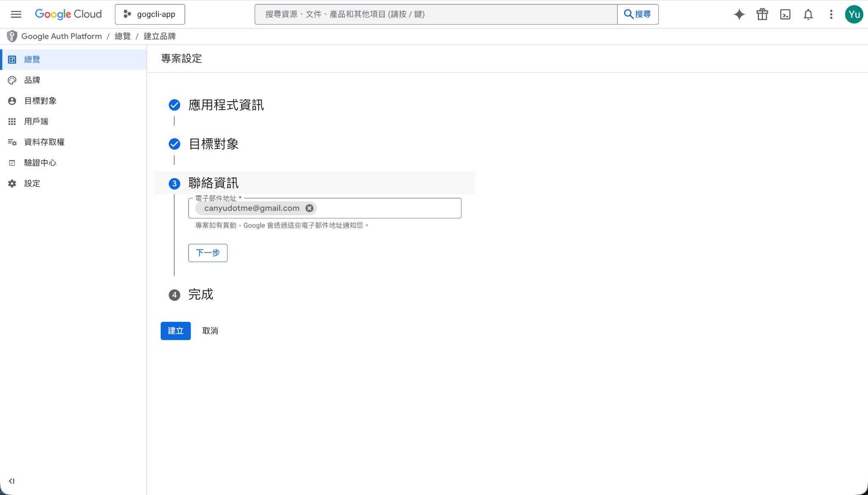Screen dimensions: 868x495
Task: Select 資料存取權 sidebar item
Action: pyautogui.click(x=44, y=142)
